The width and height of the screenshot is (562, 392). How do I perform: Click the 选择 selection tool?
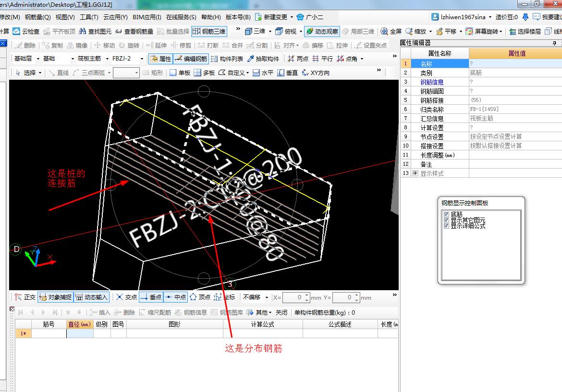(x=25, y=73)
